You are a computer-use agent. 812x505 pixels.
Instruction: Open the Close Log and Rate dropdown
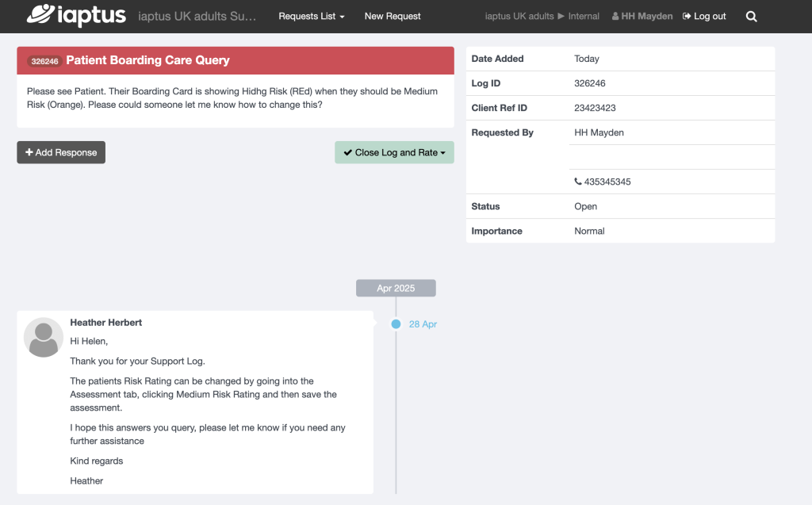click(394, 152)
